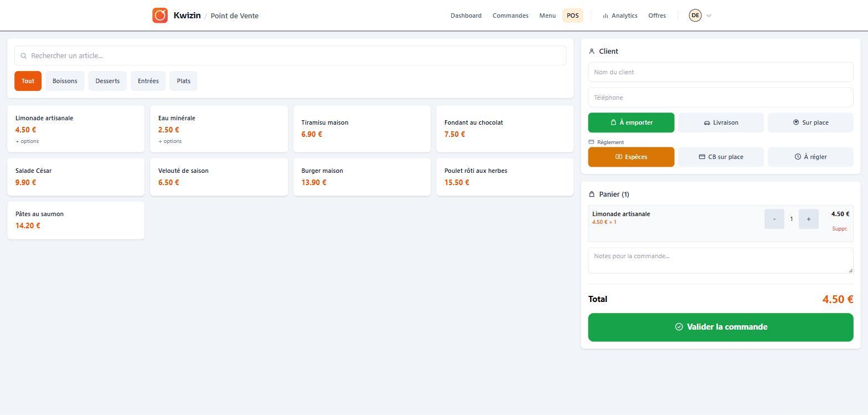
Task: Remove Limonade via Suppr. link
Action: (840, 229)
